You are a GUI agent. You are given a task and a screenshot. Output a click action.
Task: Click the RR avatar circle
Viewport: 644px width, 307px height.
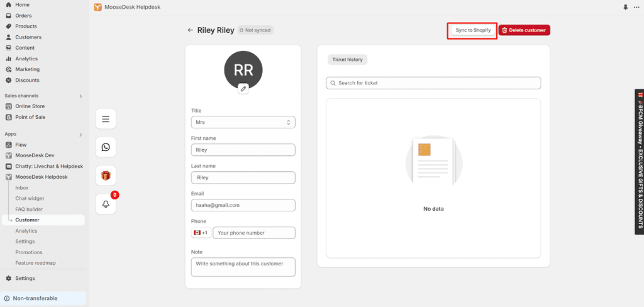(243, 70)
